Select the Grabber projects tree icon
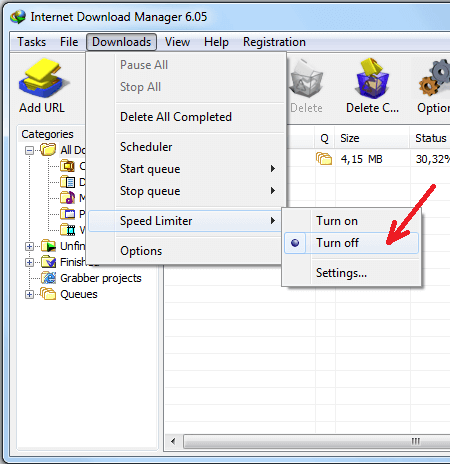This screenshot has width=450, height=464. (49, 278)
